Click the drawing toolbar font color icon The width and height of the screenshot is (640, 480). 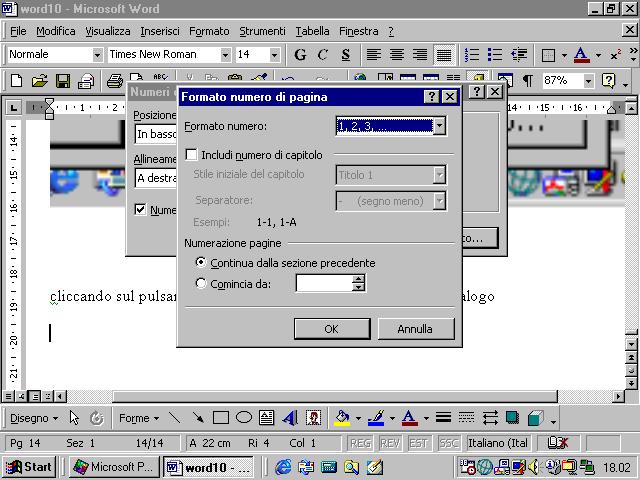pyautogui.click(x=409, y=418)
